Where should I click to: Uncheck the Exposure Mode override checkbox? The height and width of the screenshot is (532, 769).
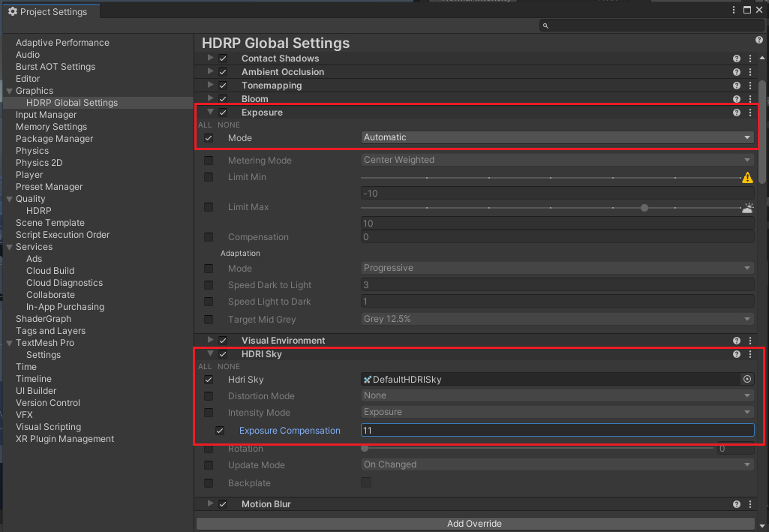point(209,138)
